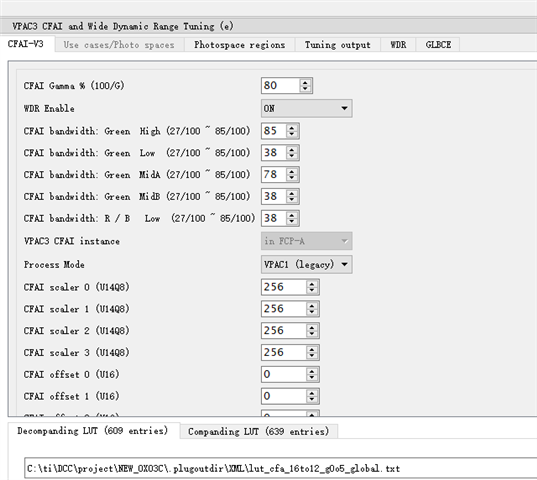Screen dimensions: 537x480
Task: Increase CFAI scaler 3 value
Action: (x=312, y=350)
